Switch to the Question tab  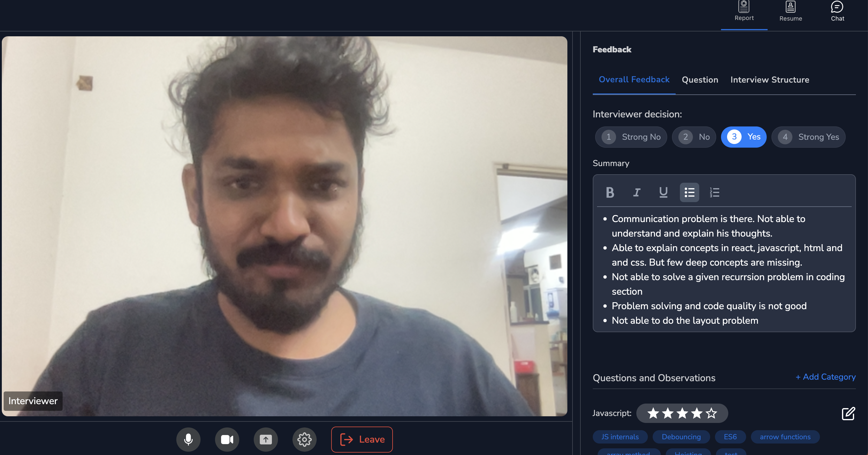(700, 80)
